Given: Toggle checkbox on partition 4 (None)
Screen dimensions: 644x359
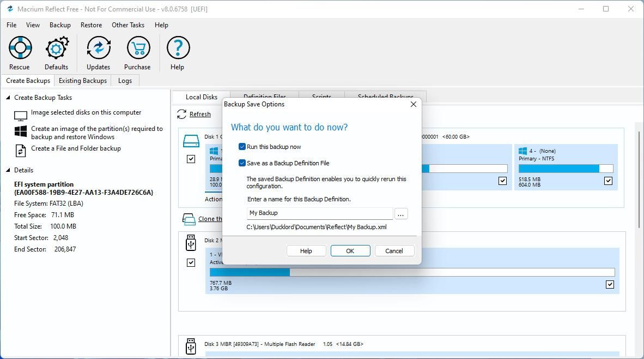Looking at the screenshot, I should (x=608, y=181).
